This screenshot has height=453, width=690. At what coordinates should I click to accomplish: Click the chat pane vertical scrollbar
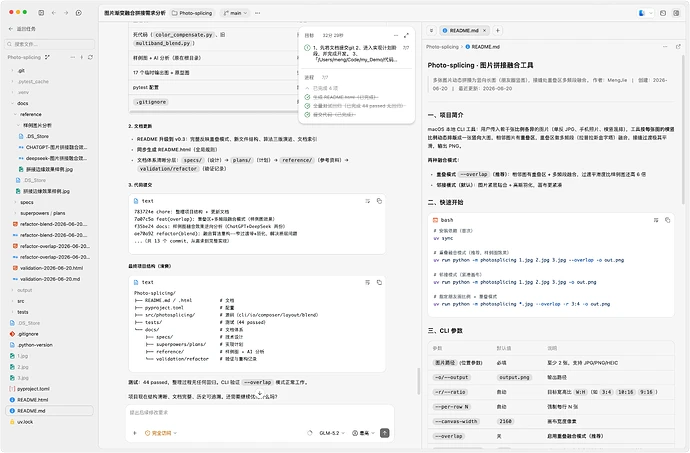coord(418,381)
